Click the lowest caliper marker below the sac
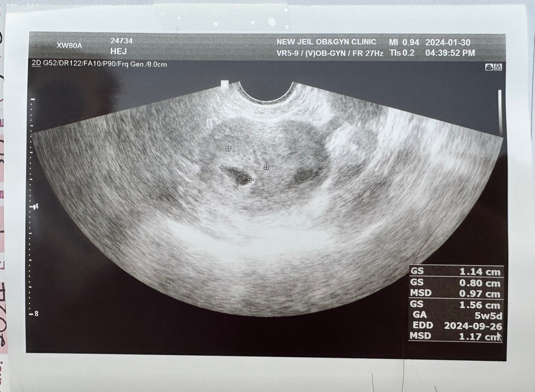Screen dimensions: 535x392 pos(236,187)
